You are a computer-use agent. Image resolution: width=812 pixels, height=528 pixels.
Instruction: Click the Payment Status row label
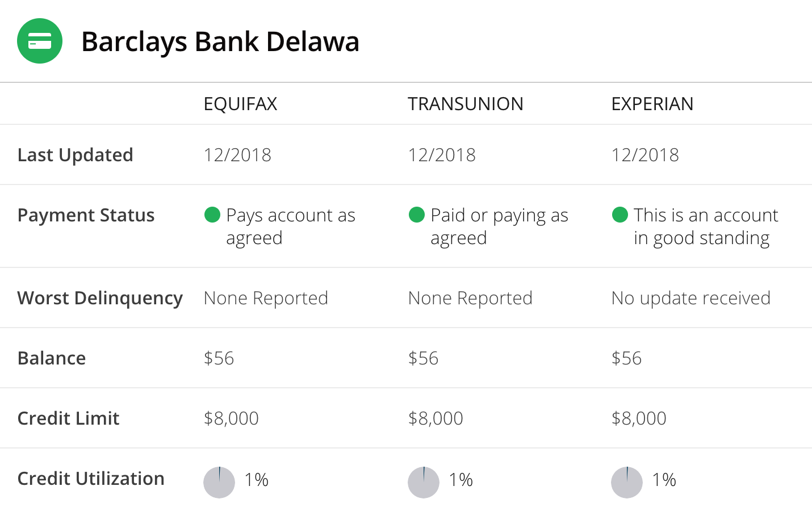pyautogui.click(x=86, y=215)
